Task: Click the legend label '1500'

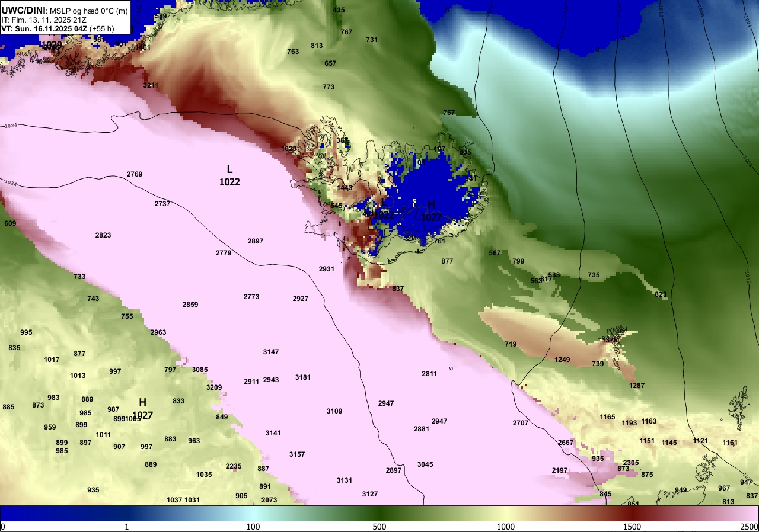Action: (632, 527)
